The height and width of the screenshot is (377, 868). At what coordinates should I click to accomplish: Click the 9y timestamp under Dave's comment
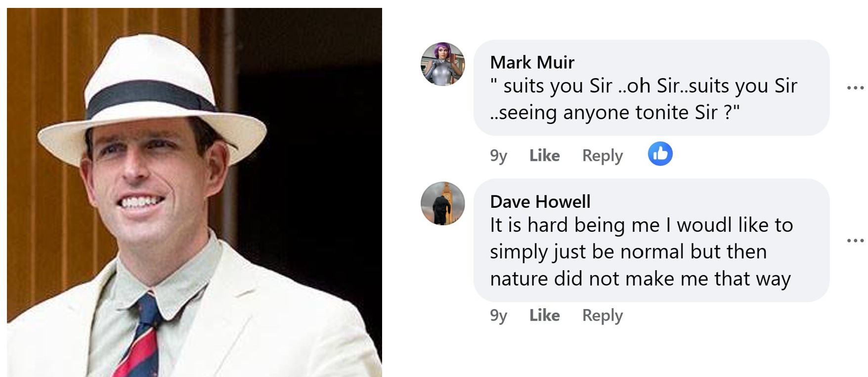[x=498, y=316]
